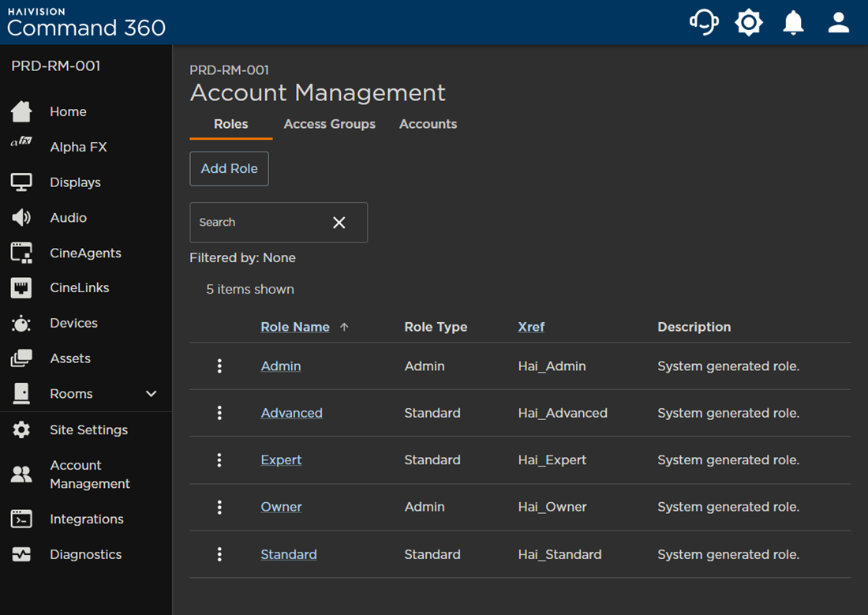Open the support headset icon

pos(704,23)
